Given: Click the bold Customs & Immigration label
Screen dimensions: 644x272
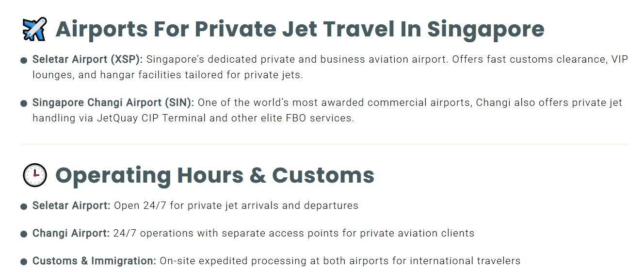Looking at the screenshot, I should click(94, 261).
